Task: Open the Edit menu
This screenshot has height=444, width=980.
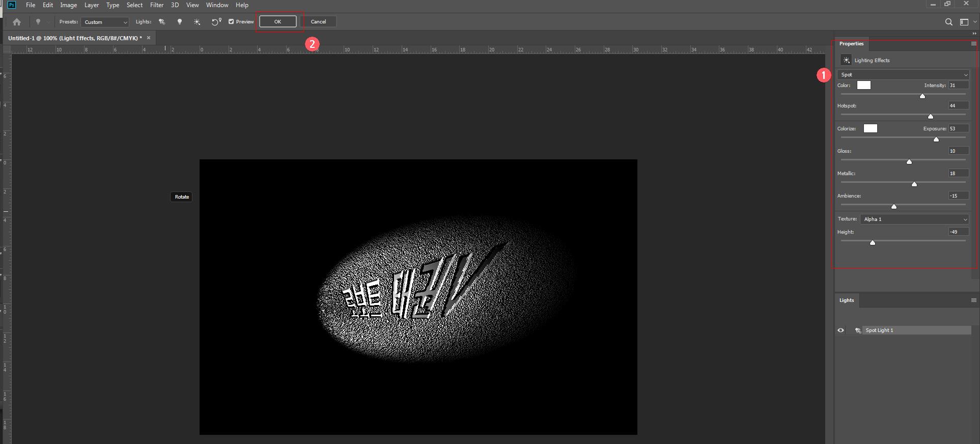Action: 48,5
